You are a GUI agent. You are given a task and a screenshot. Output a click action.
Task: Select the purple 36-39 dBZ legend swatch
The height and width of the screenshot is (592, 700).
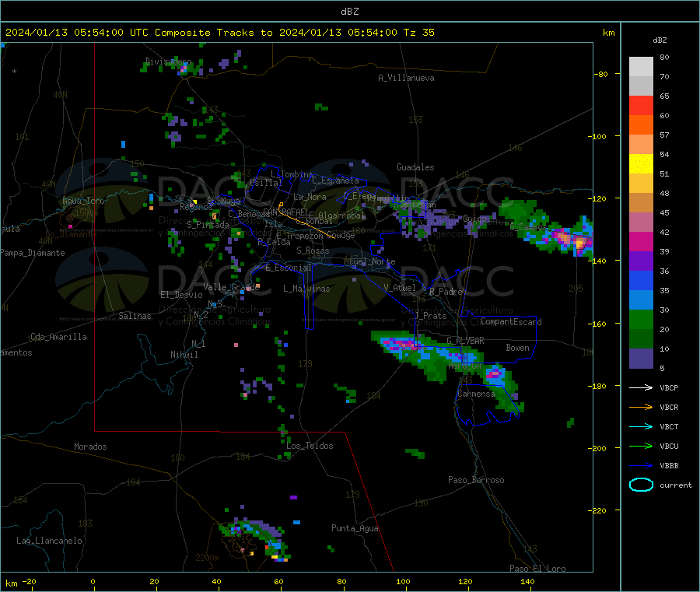coord(641,261)
